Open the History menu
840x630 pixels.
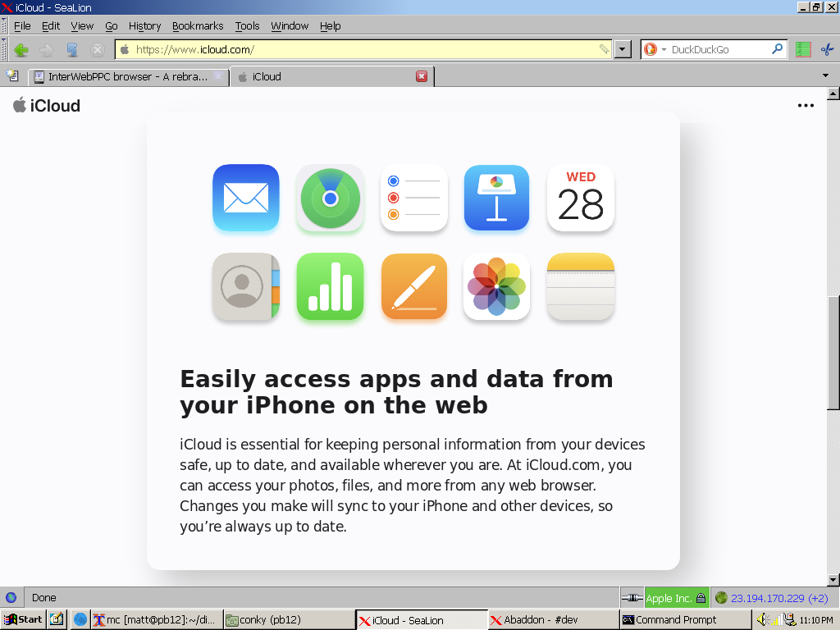[x=144, y=25]
